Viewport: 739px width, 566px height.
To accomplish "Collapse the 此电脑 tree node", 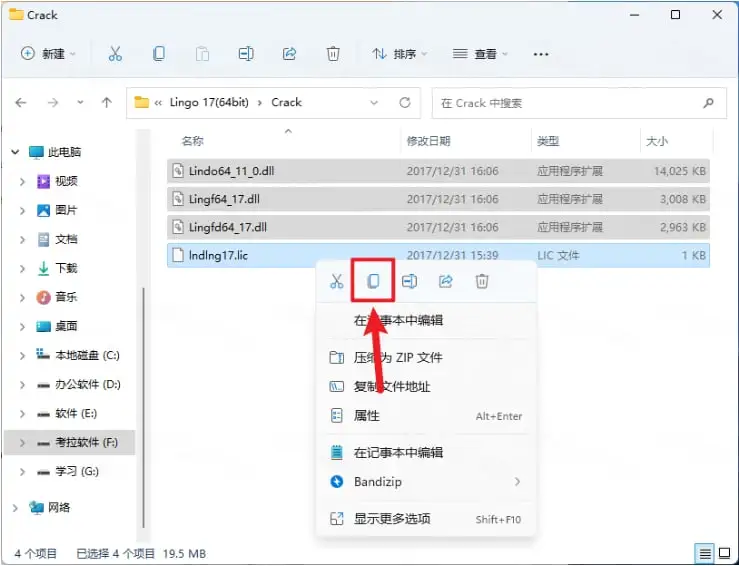I will pos(15,152).
